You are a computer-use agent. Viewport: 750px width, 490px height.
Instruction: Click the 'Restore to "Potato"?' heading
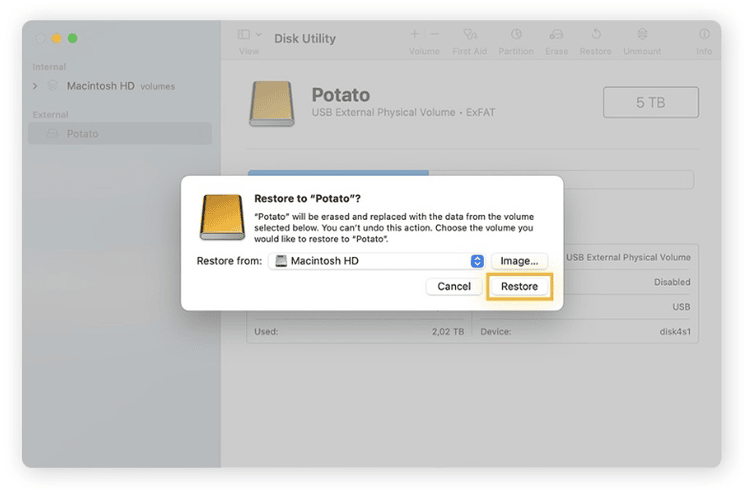pos(307,199)
